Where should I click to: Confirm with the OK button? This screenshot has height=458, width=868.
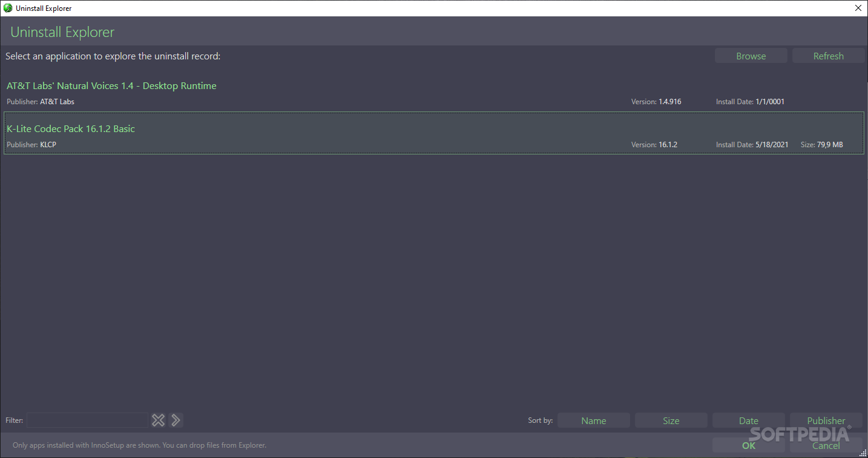(x=749, y=445)
